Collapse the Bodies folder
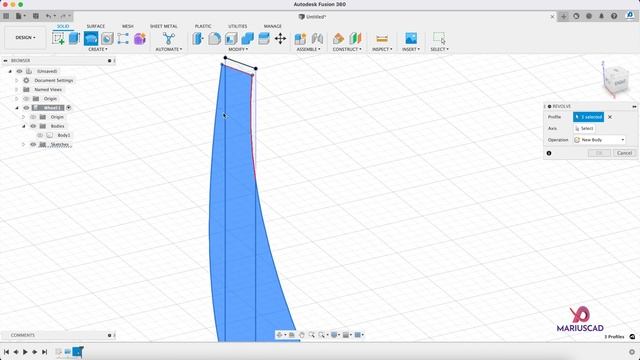640x360 pixels. pyautogui.click(x=24, y=126)
